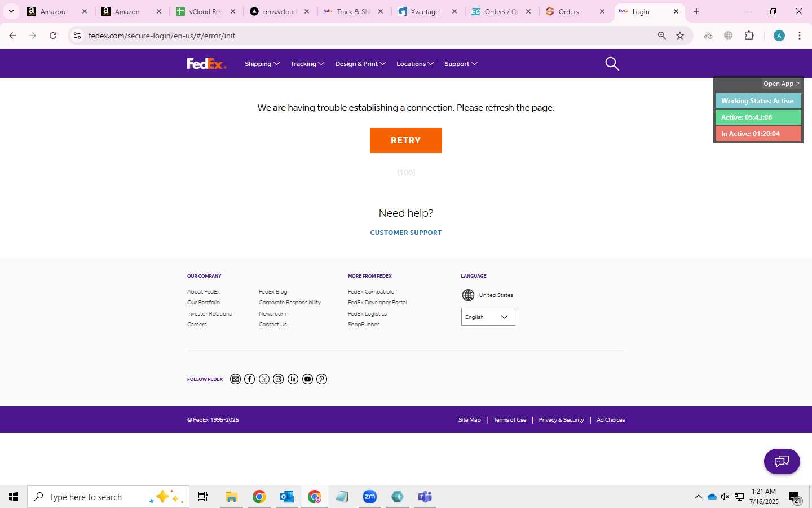Open Chrome three-dot menu
This screenshot has height=508, width=812.
pos(800,36)
